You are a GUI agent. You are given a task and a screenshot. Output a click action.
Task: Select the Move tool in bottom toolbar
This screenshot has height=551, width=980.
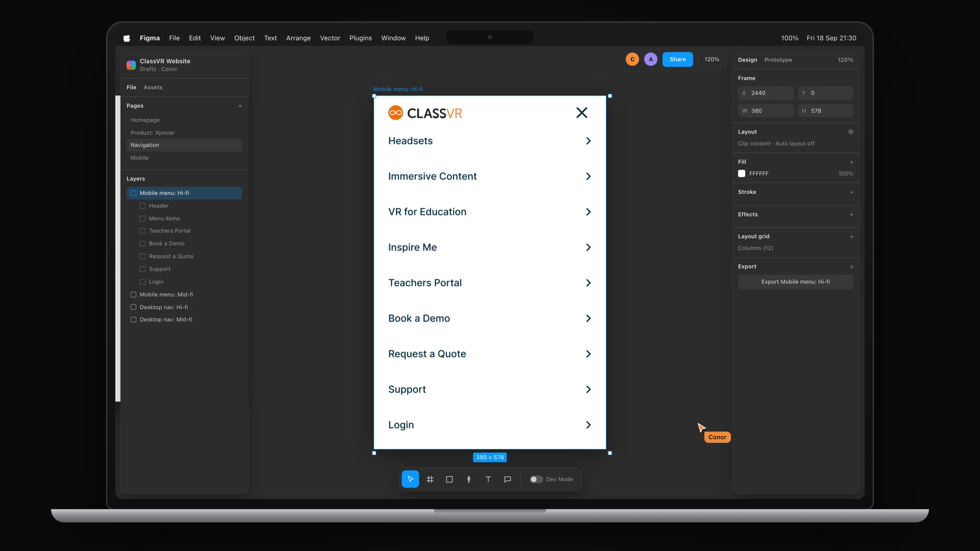tap(410, 479)
